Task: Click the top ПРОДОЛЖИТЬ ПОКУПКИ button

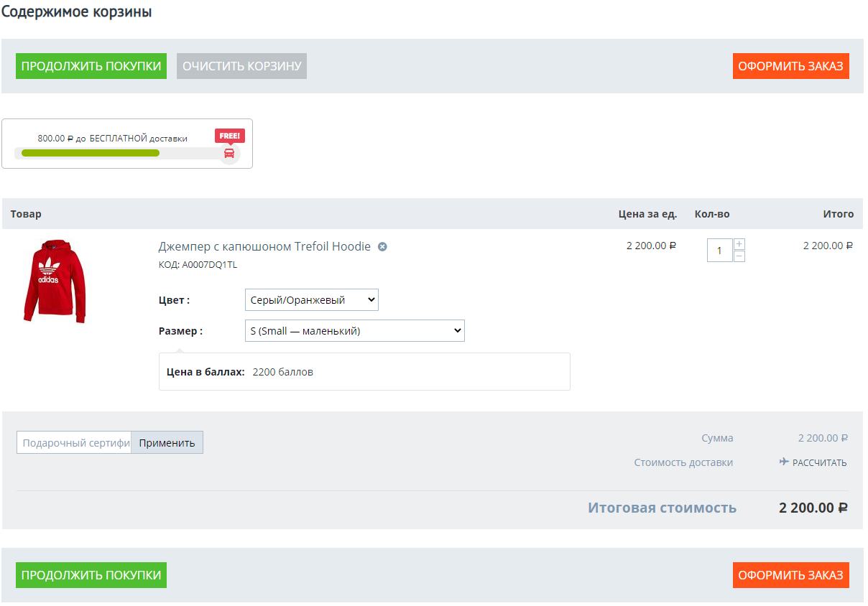Action: 91,66
